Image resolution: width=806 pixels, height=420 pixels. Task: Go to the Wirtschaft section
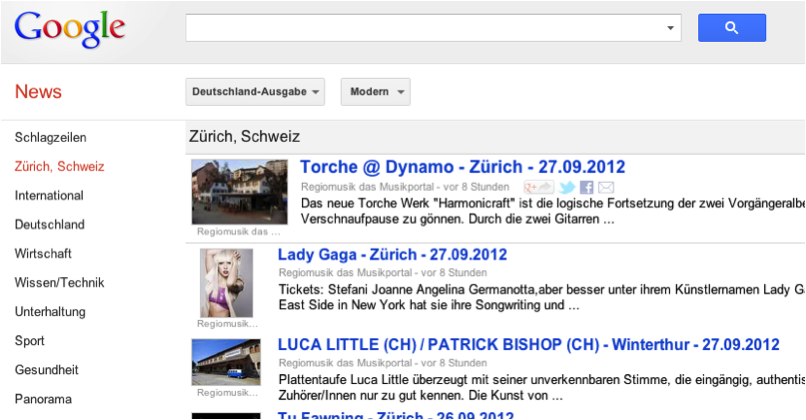pyautogui.click(x=43, y=253)
